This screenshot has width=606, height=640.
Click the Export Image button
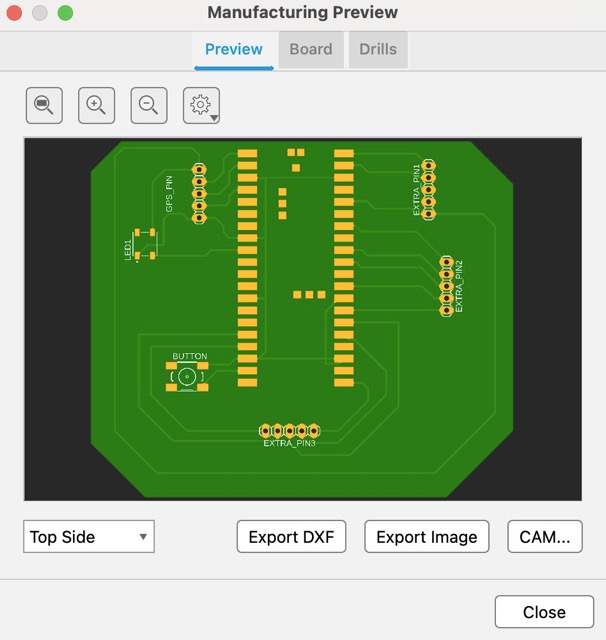pos(426,537)
